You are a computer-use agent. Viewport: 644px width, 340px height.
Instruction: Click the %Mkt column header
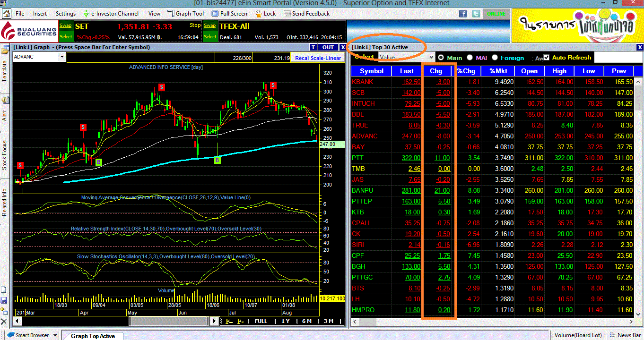[498, 71]
